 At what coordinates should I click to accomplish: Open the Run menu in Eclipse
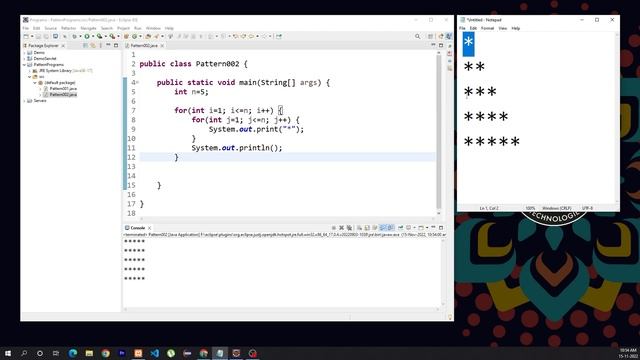coord(138,28)
